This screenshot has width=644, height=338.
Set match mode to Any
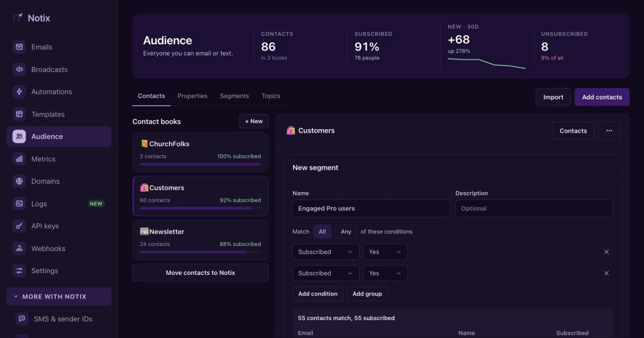click(x=346, y=232)
